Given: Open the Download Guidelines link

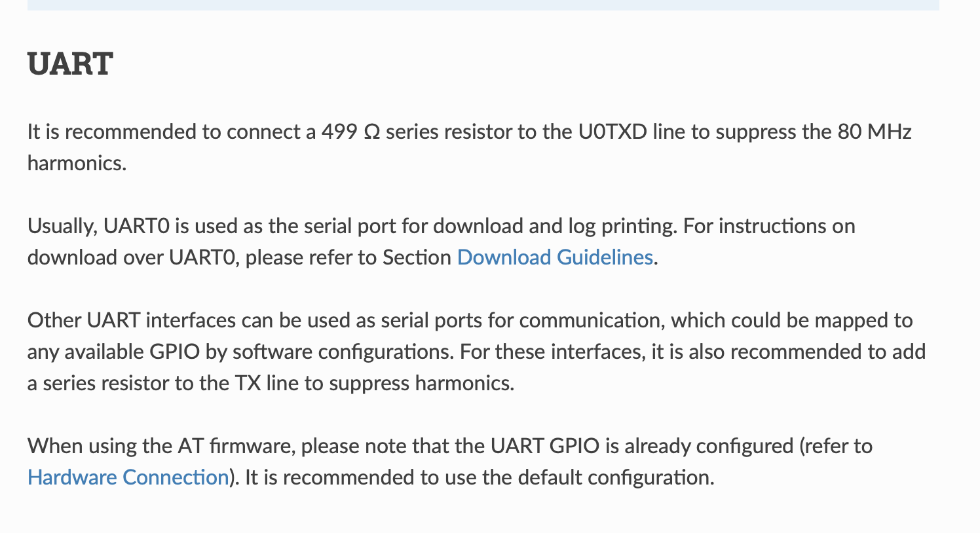Looking at the screenshot, I should [555, 257].
